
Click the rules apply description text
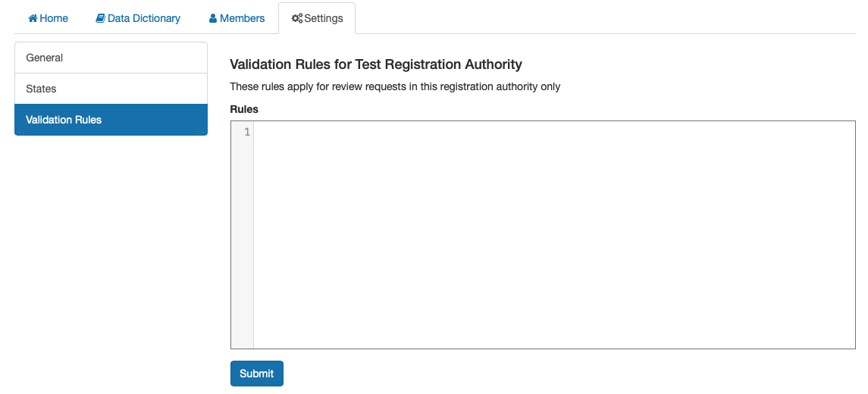click(395, 87)
